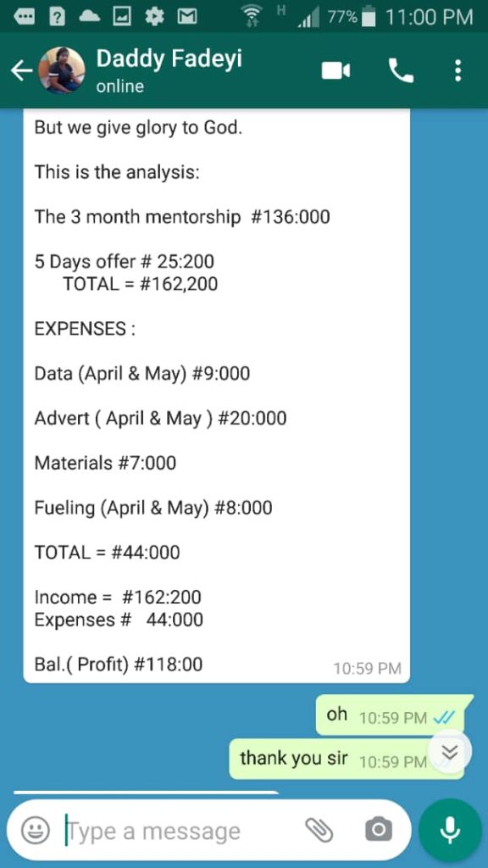Screen dimensions: 488x868
Task: Open the three-dot more options menu
Action: (x=457, y=71)
